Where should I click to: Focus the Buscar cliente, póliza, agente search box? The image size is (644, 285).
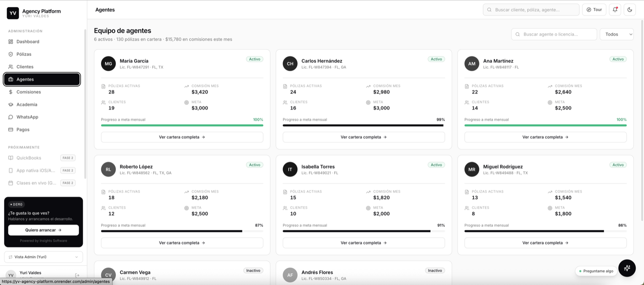(531, 9)
